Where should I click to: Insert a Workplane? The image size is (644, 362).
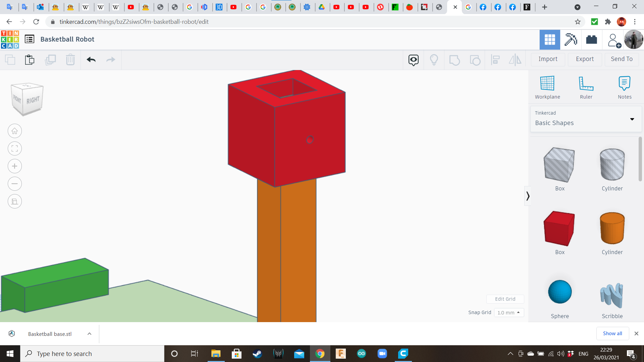click(547, 86)
